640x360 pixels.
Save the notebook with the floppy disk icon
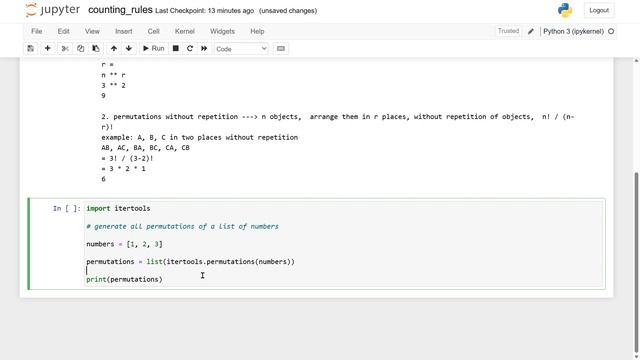(31, 49)
